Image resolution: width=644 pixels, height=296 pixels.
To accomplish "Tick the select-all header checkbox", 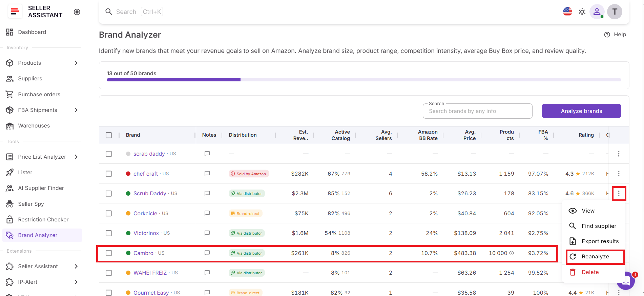I will 109,135.
